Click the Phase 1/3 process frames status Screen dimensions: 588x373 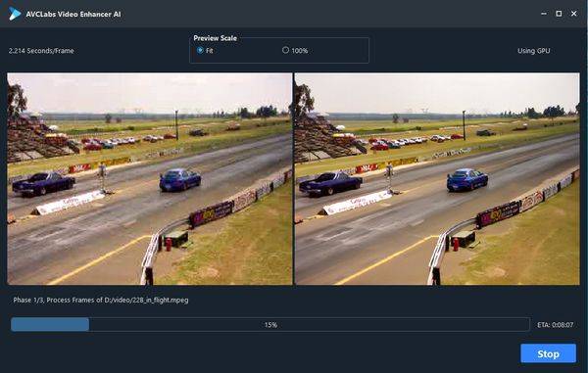(x=101, y=300)
